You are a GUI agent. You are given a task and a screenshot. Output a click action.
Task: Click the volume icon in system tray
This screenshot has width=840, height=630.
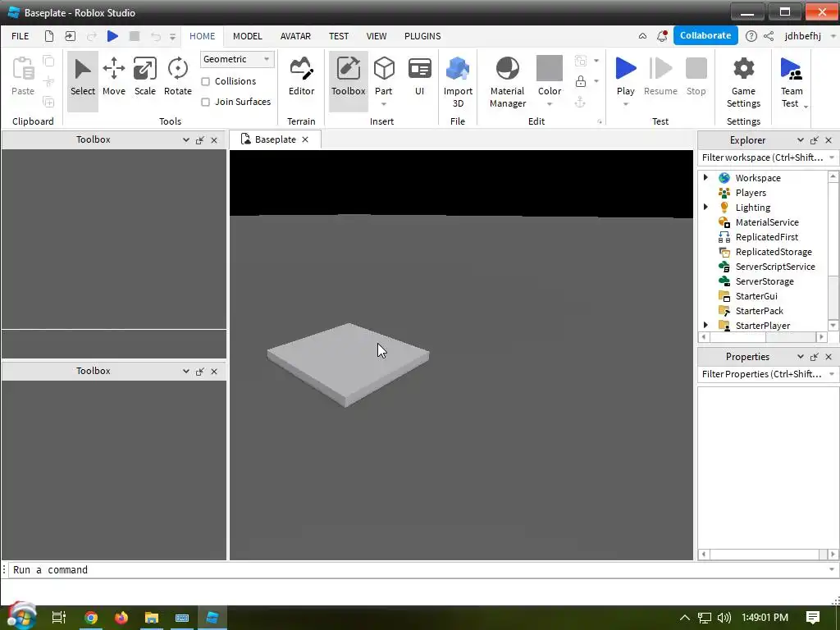(x=724, y=618)
